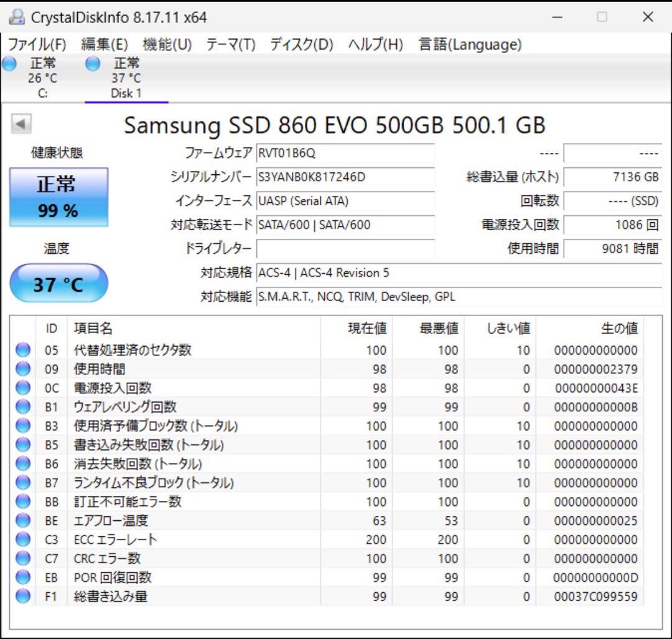The width and height of the screenshot is (672, 639).
Task: Click status orb for attribute 05 row
Action: (x=23, y=350)
